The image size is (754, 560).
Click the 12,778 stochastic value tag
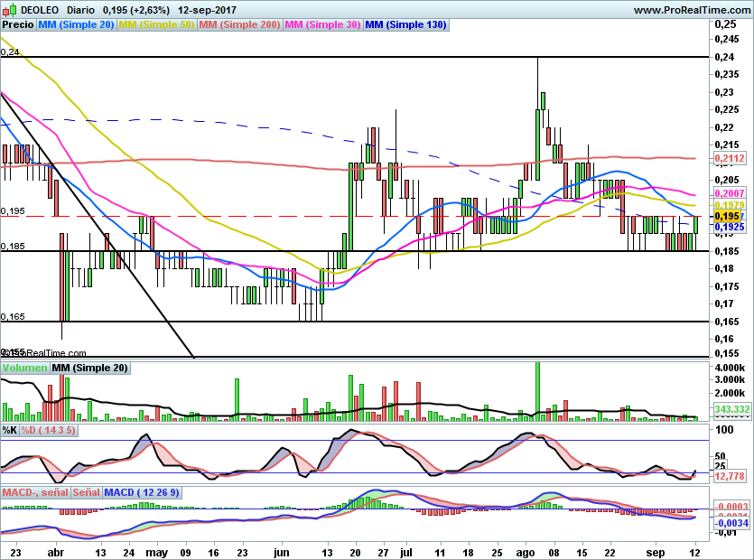point(729,476)
